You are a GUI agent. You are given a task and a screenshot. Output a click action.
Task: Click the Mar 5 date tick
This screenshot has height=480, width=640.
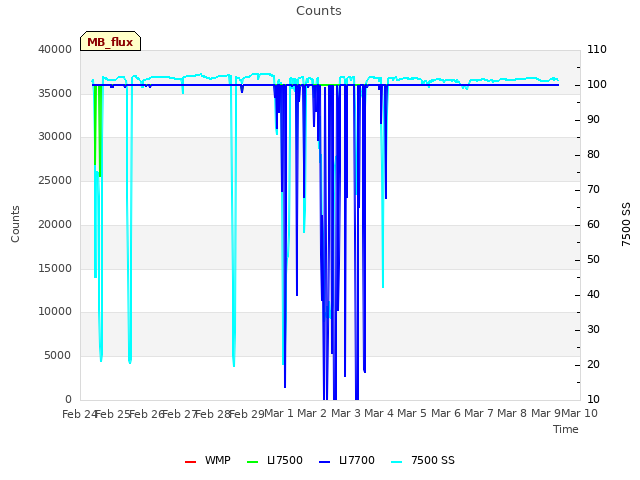pyautogui.click(x=412, y=413)
